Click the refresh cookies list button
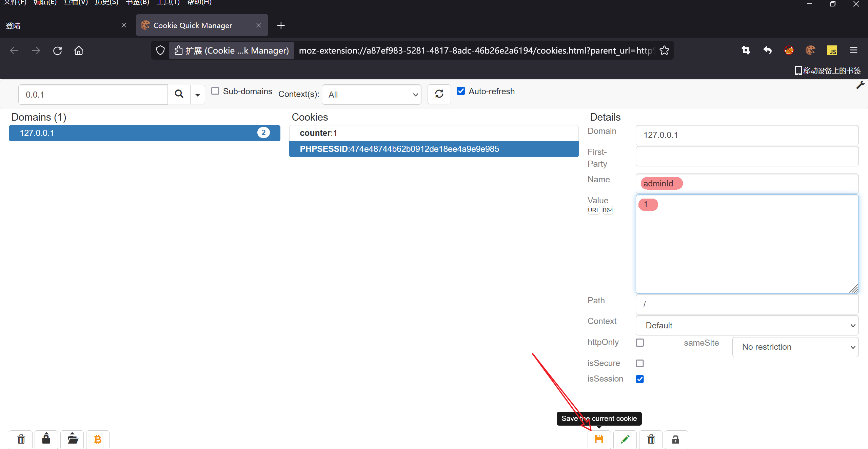The image size is (868, 449). (x=439, y=94)
